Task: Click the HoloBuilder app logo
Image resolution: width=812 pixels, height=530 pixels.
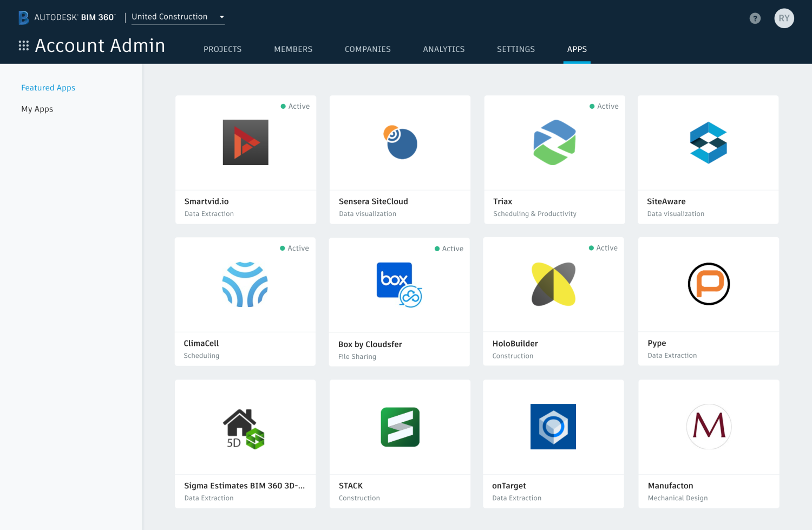Action: 553,284
